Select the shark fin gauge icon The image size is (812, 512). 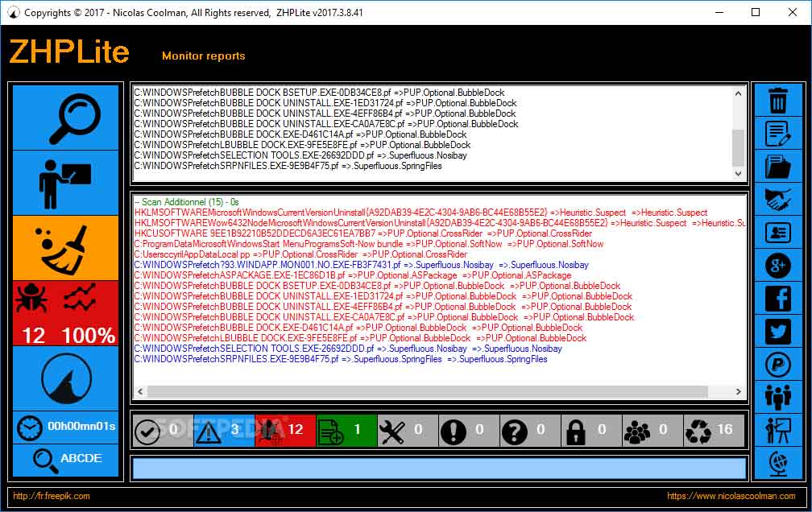(66, 377)
